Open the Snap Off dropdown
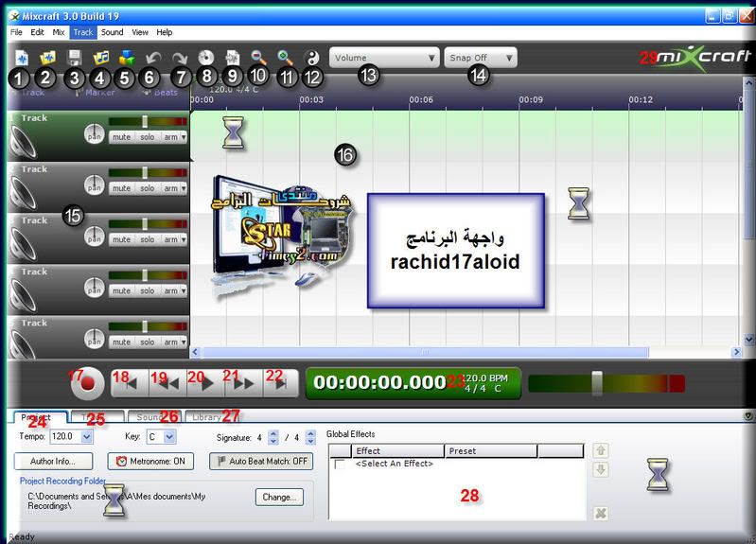Image resolution: width=756 pixels, height=544 pixels. 481,58
